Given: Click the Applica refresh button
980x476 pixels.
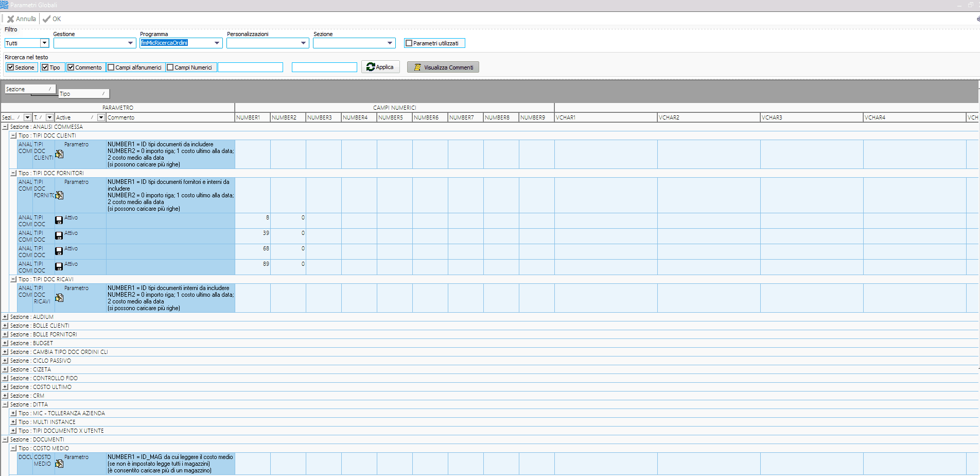Looking at the screenshot, I should tap(380, 67).
